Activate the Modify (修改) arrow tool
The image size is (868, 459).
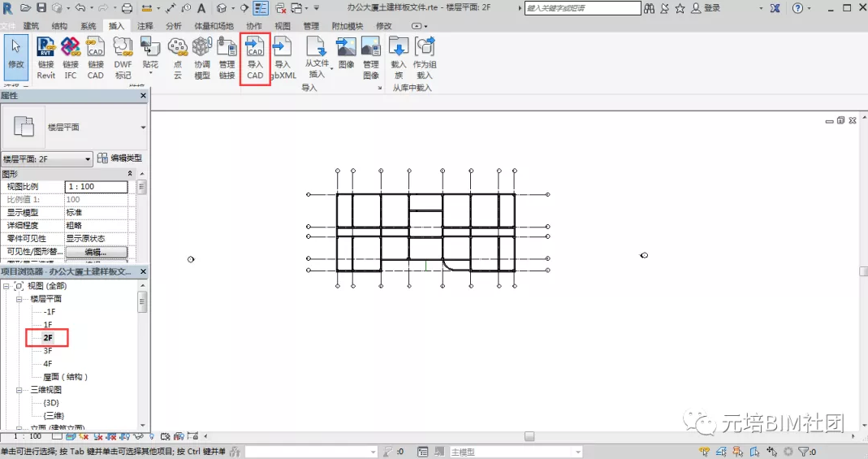point(15,54)
